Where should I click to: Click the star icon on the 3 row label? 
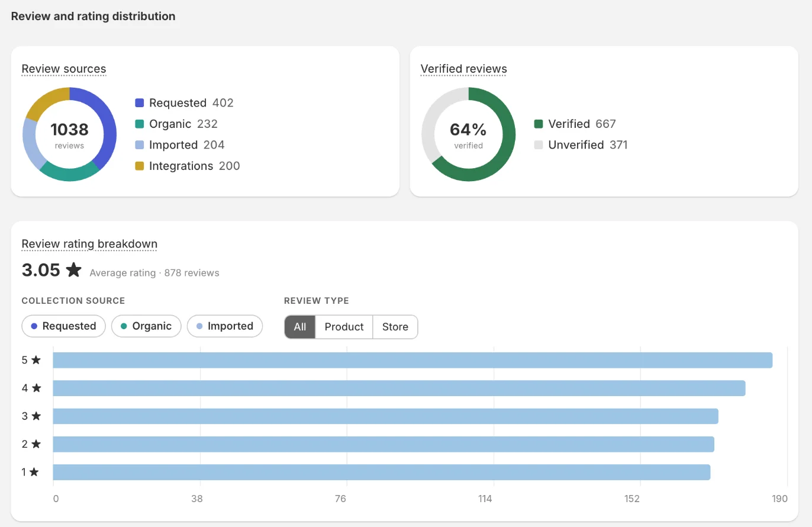tap(36, 416)
